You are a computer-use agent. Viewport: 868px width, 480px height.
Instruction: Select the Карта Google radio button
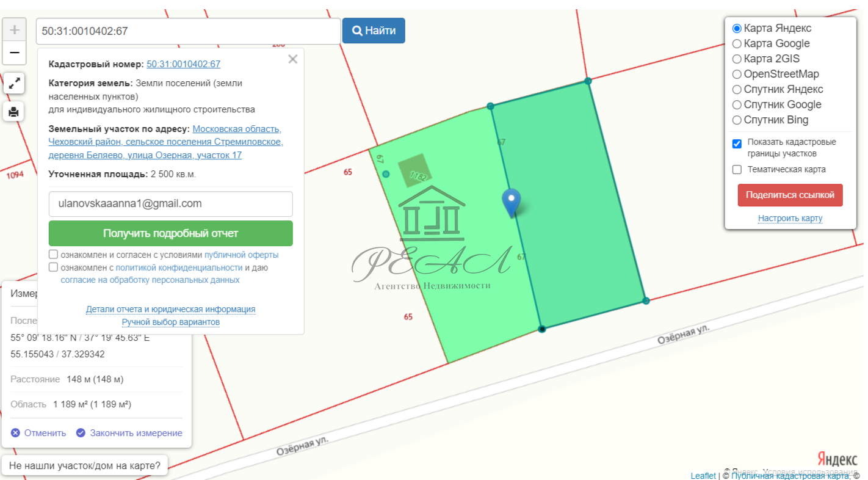pos(737,43)
